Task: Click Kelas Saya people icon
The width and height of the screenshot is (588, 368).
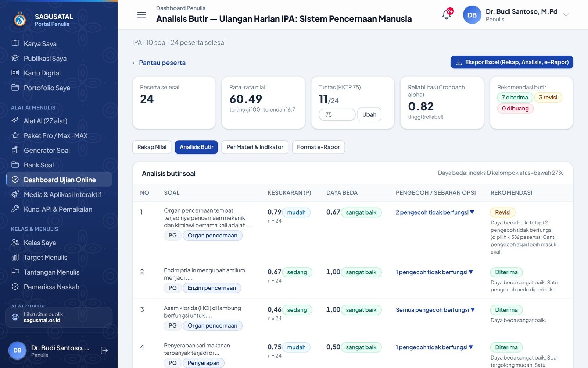Action: click(x=15, y=243)
